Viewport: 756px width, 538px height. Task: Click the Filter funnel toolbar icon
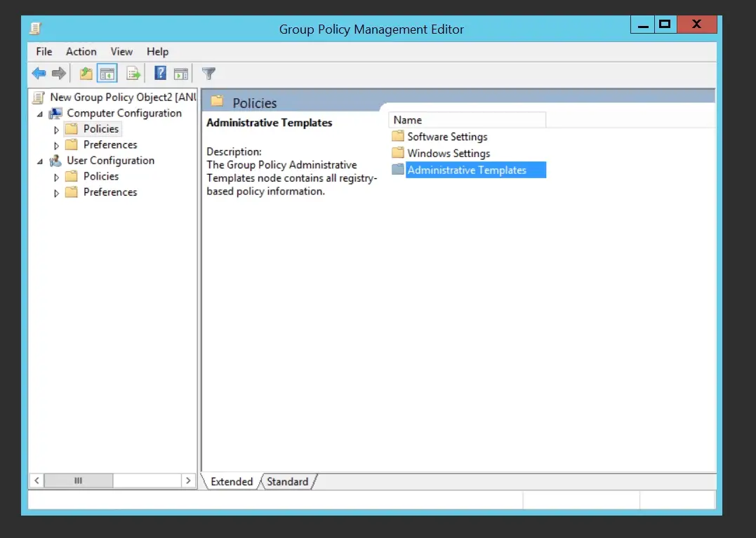click(208, 74)
